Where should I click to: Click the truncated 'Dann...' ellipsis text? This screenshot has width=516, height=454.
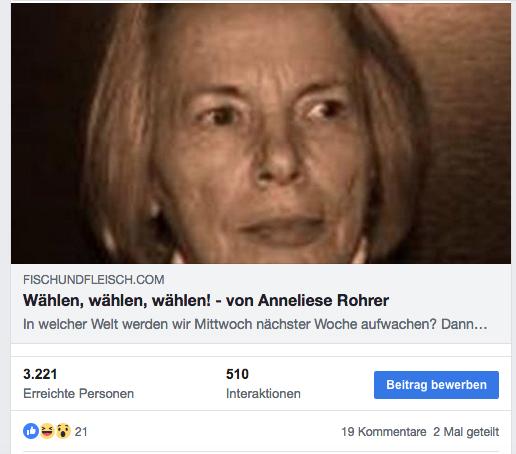(464, 324)
